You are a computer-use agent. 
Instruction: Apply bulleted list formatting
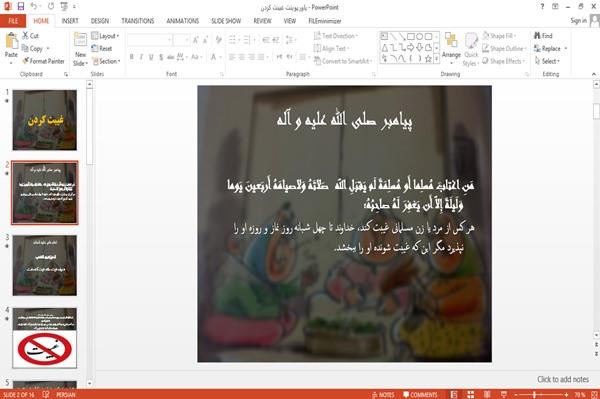click(232, 40)
